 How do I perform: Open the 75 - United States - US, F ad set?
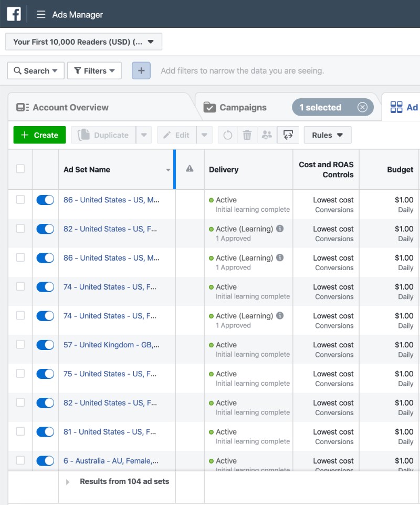110,374
